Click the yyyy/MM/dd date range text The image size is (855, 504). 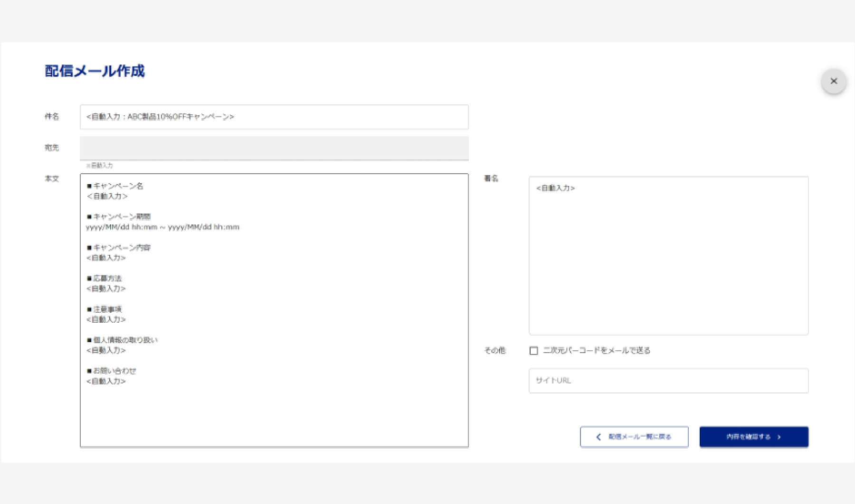(163, 227)
